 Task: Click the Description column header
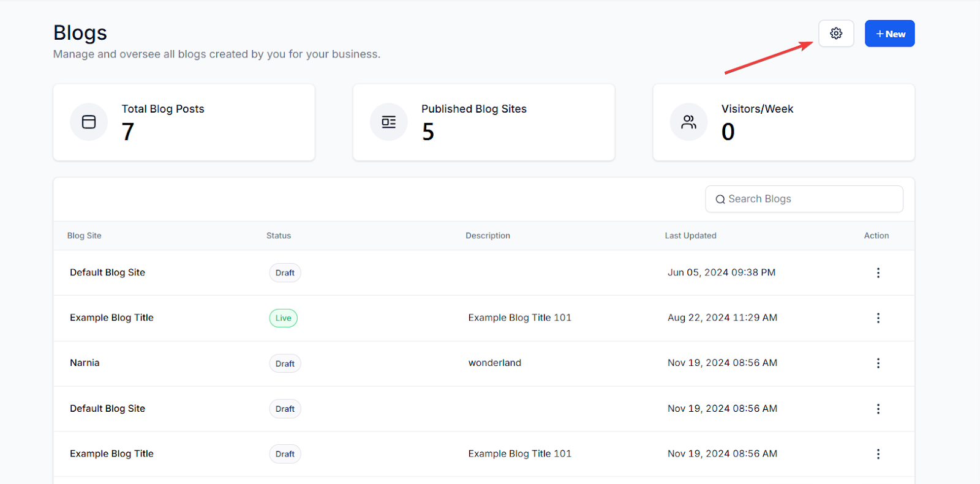tap(488, 236)
